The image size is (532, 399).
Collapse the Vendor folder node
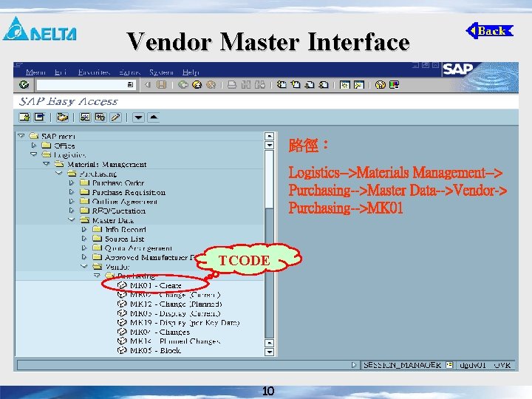pyautogui.click(x=84, y=266)
